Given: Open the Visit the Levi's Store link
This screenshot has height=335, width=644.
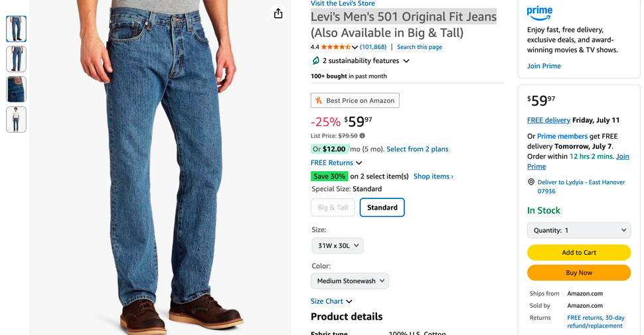Looking at the screenshot, I should 343,4.
